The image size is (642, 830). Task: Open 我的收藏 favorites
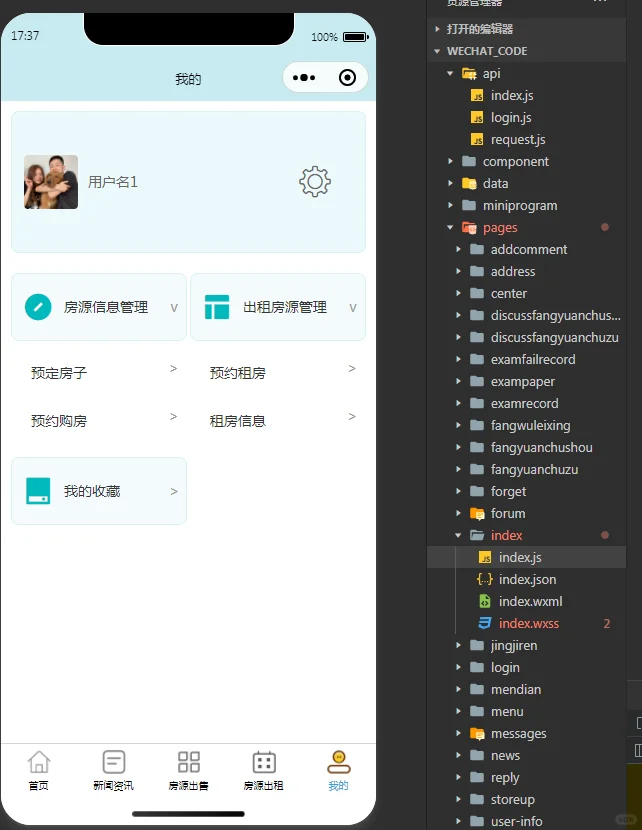tap(99, 491)
